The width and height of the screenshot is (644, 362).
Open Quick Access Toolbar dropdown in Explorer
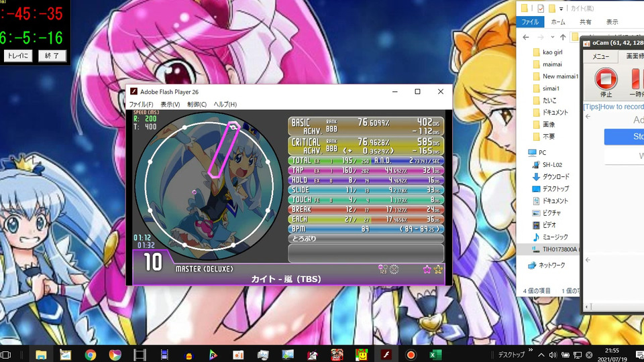tap(561, 9)
